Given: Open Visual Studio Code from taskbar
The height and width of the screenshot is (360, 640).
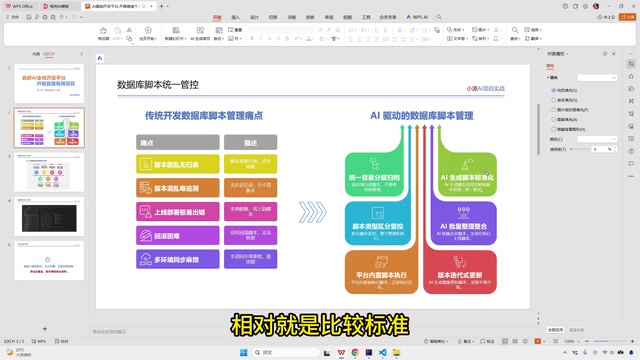Looking at the screenshot, I should pos(382,352).
